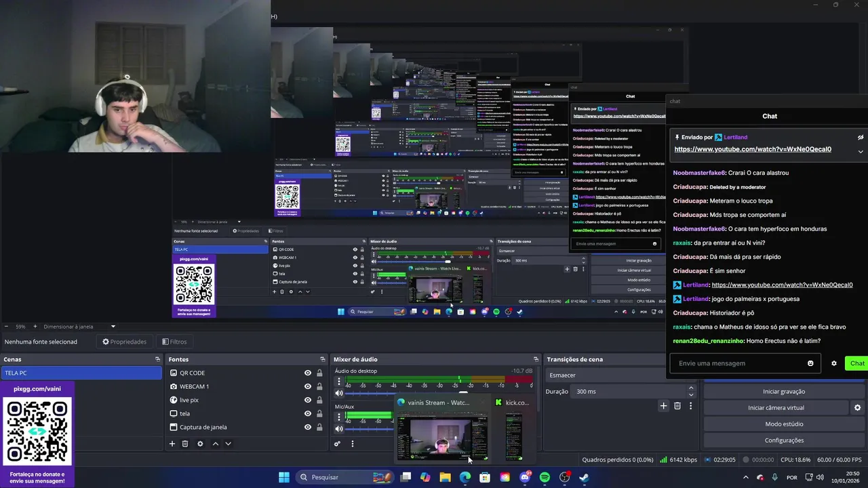Pop out the Cenas dock
The height and width of the screenshot is (488, 868).
coord(157,359)
